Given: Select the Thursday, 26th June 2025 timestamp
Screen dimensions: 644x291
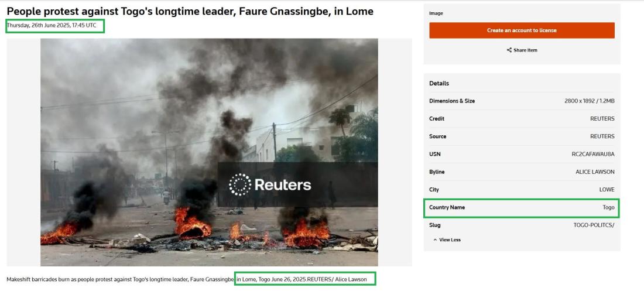Looking at the screenshot, I should [52, 26].
